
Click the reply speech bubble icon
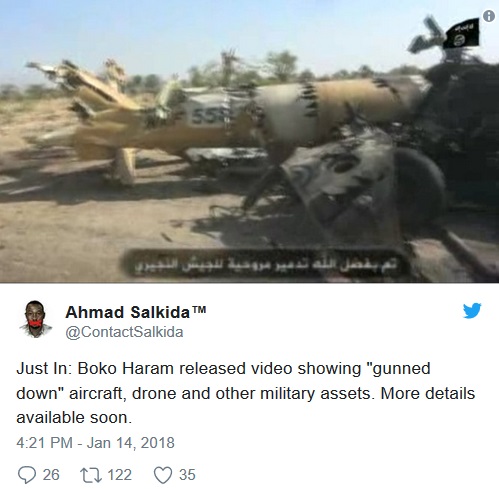(27, 475)
